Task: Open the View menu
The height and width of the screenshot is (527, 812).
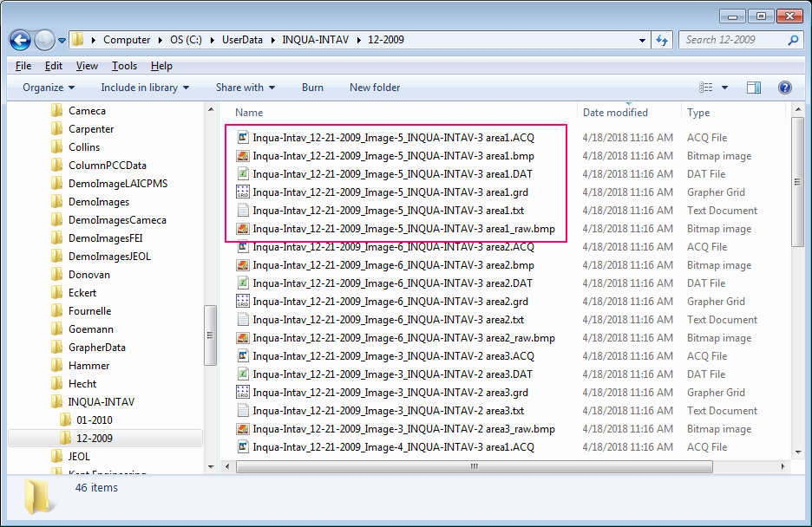Action: point(87,66)
